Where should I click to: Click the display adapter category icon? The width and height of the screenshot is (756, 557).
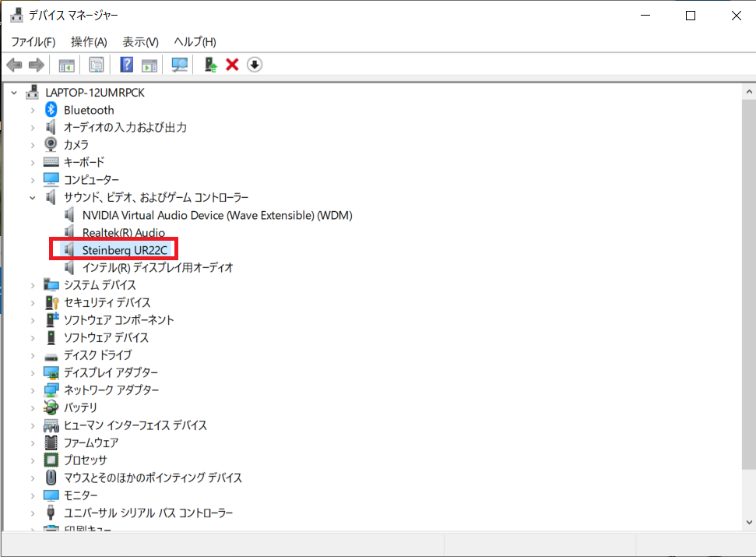pos(51,372)
